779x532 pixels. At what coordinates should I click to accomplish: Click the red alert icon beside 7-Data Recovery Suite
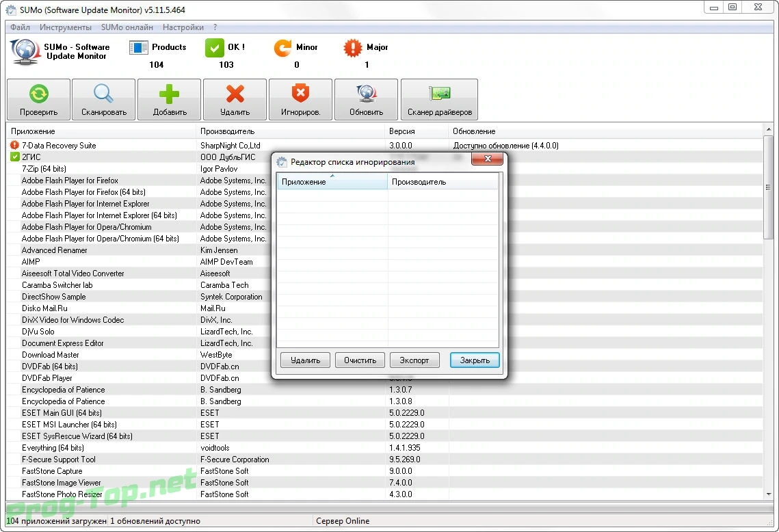14,145
